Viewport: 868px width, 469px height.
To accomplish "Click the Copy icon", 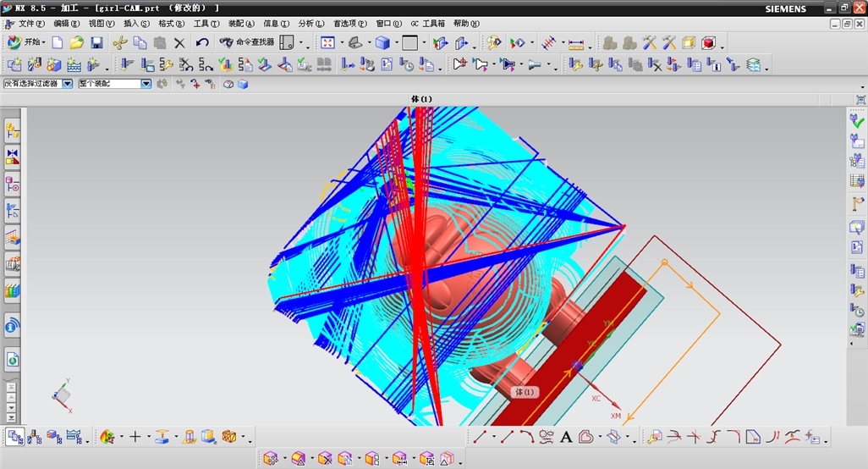I will click(140, 42).
